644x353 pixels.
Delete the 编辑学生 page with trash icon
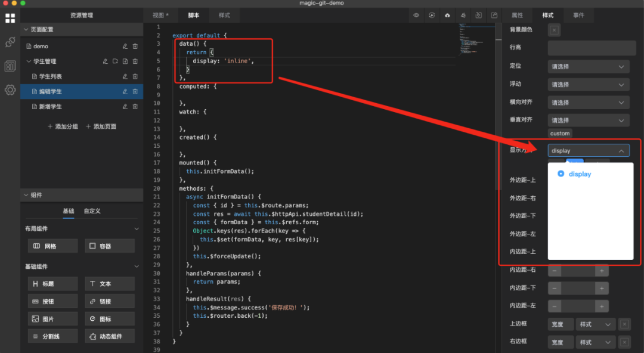click(135, 92)
